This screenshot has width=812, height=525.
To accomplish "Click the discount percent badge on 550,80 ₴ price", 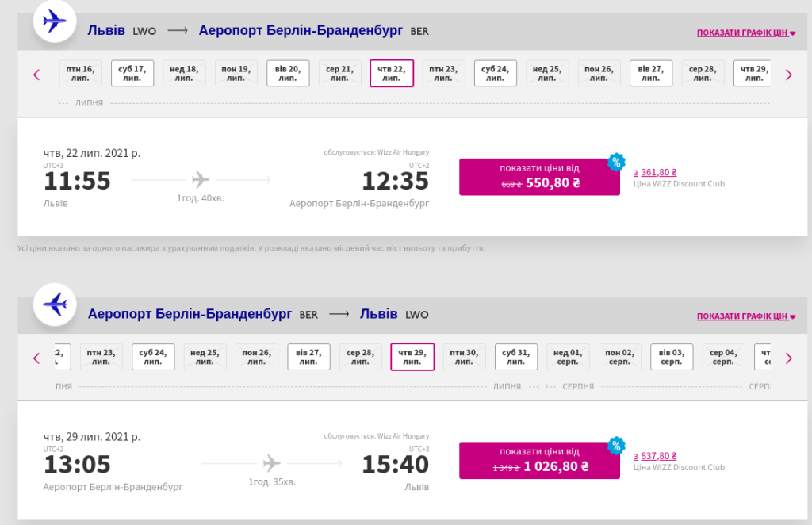I will click(x=616, y=162).
